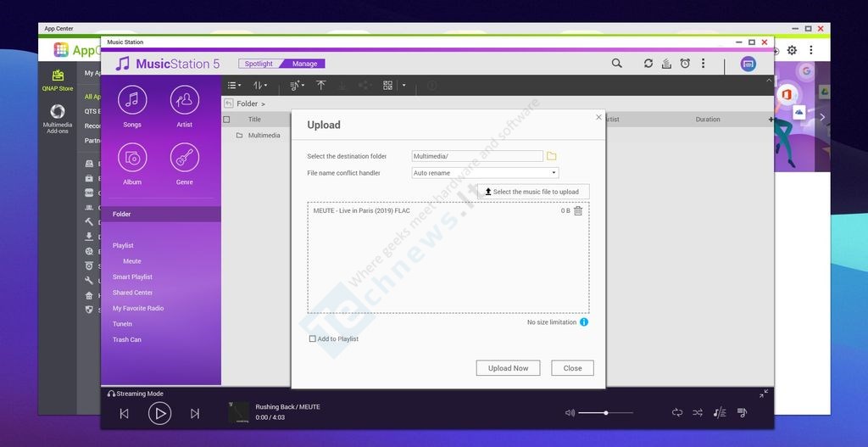Browse destination folder with yellow folder icon
The width and height of the screenshot is (868, 447).
pos(551,156)
